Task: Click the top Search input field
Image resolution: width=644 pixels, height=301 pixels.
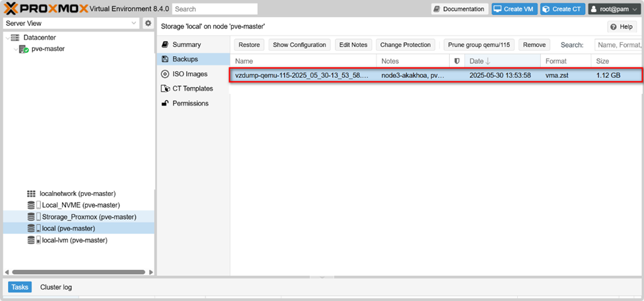Action: (215, 9)
